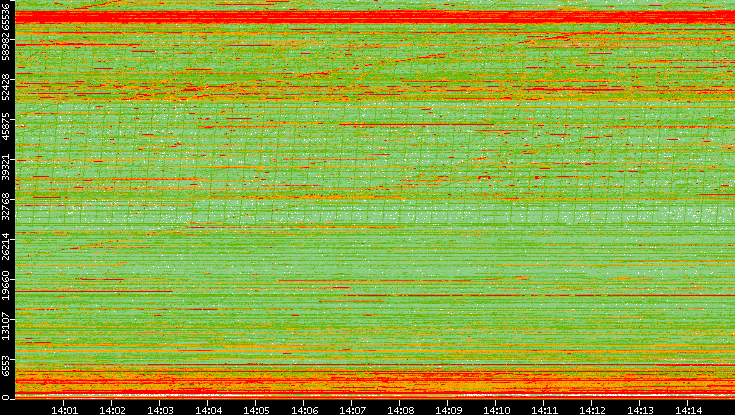This screenshot has height=415, width=735.
Task: Click the 14:02 time axis label
Action: 112,410
